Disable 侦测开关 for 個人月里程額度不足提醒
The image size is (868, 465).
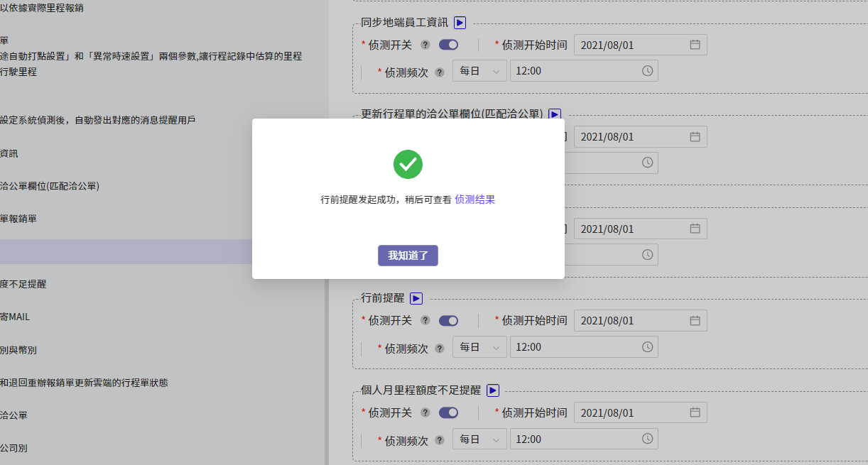pyautogui.click(x=448, y=412)
